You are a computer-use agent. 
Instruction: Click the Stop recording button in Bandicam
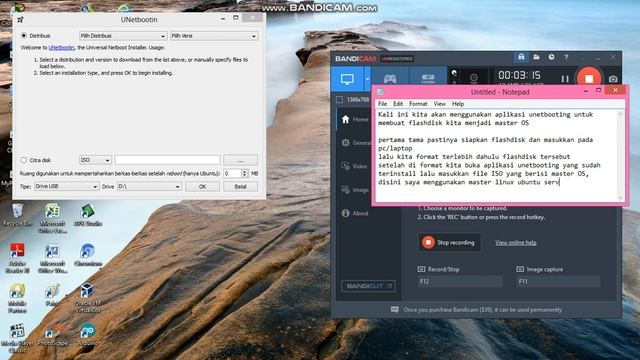point(449,242)
